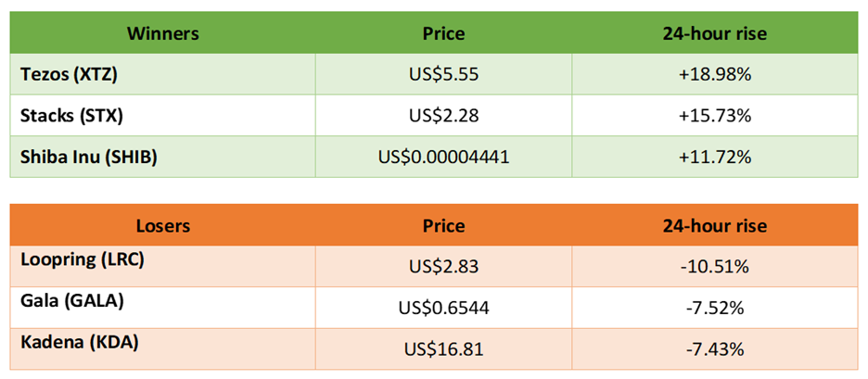Viewport: 868px width, 379px height.
Task: Click the US$16.81 price cell
Action: (x=443, y=348)
